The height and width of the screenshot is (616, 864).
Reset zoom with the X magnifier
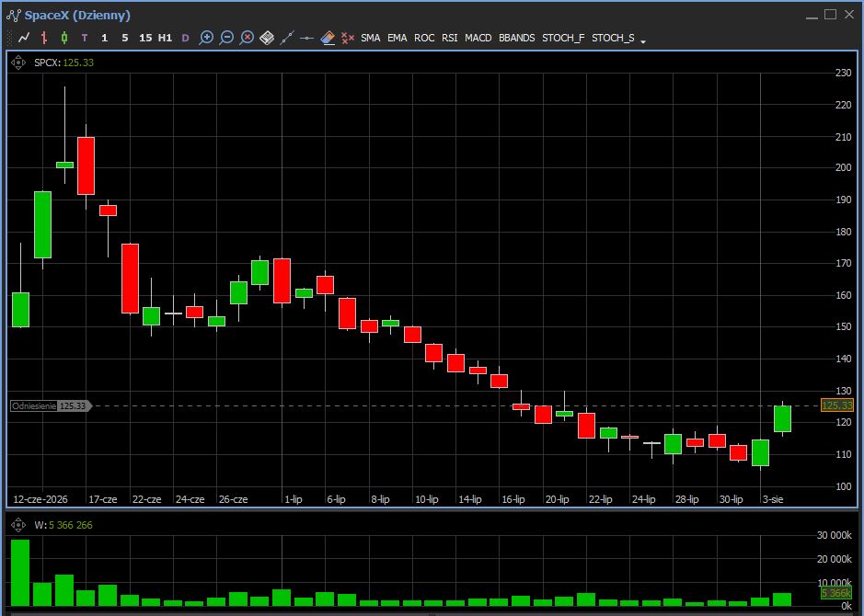[247, 38]
